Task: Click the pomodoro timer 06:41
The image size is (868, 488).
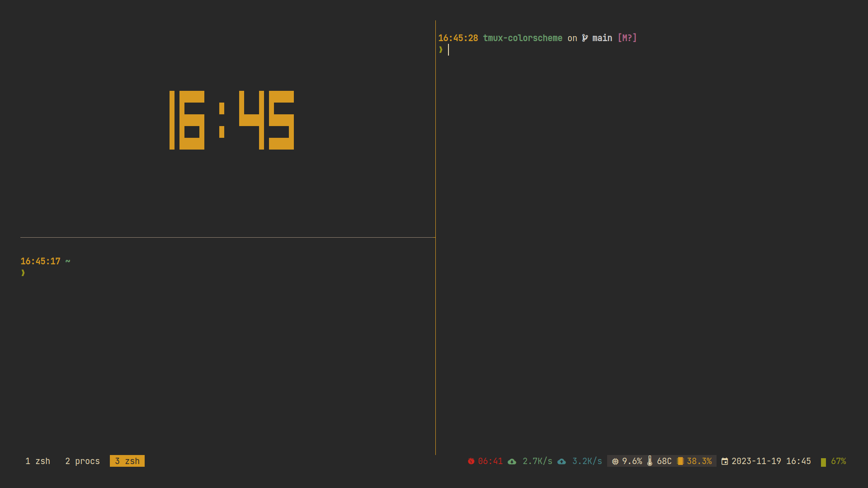Action: 491,461
